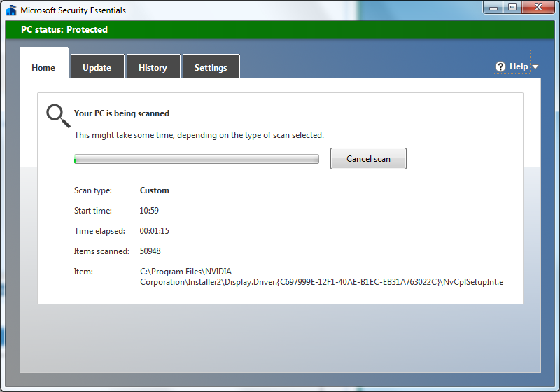Click the scanned item path C:\Program Files\NVIDIA
This screenshot has height=392, width=560.
(x=321, y=276)
